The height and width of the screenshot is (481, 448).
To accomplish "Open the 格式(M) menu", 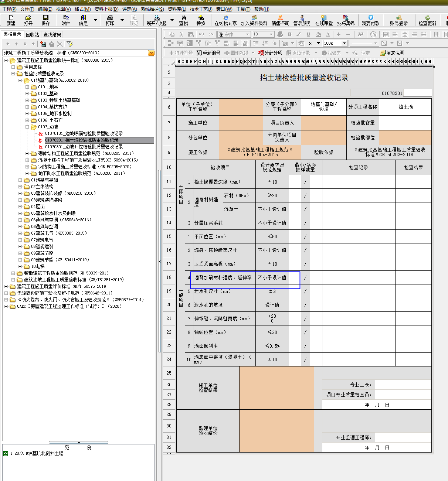I will [82, 9].
